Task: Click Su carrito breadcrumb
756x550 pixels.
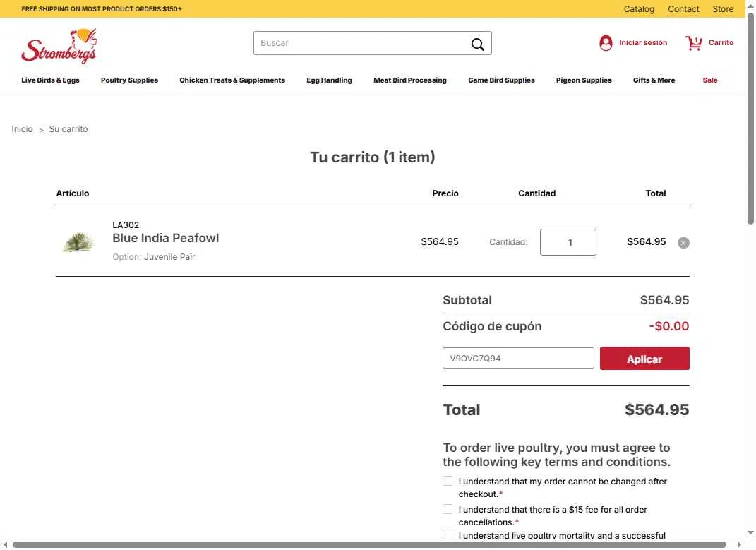Action: (x=68, y=129)
